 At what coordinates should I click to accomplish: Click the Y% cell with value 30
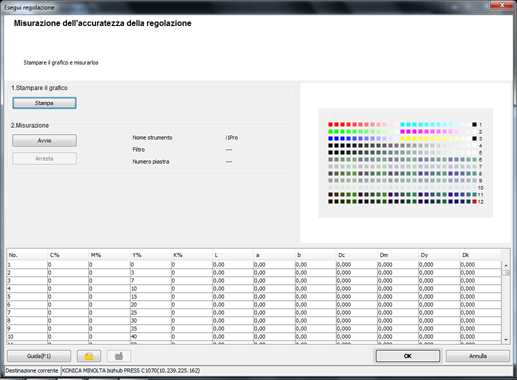[151, 321]
